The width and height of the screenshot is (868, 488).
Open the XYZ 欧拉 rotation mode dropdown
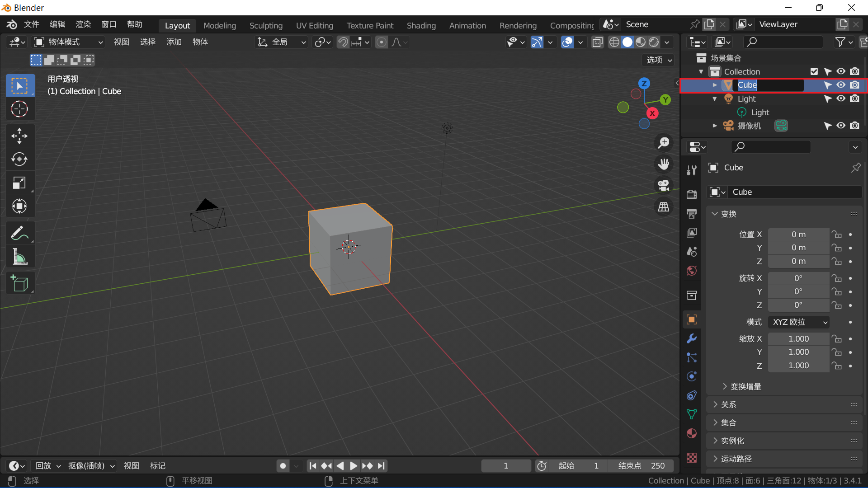click(799, 322)
